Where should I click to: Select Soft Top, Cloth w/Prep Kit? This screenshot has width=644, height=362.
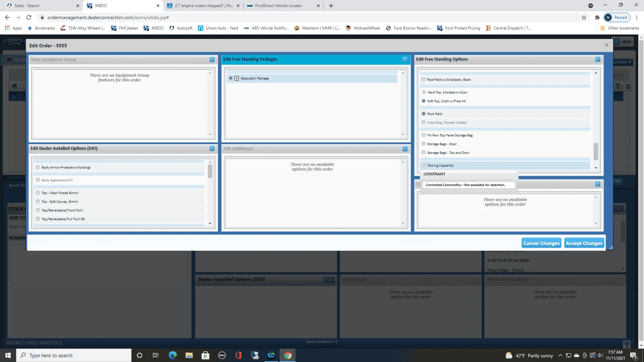coord(424,101)
